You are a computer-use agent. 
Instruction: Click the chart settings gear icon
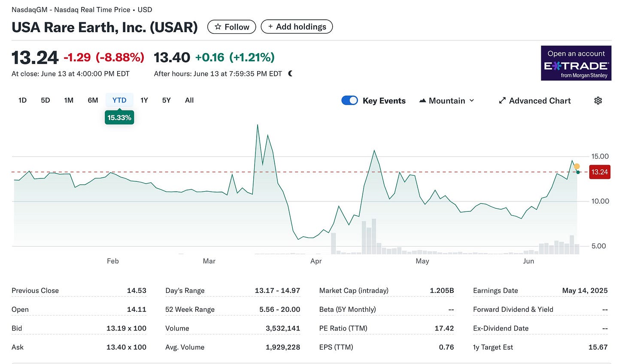598,100
